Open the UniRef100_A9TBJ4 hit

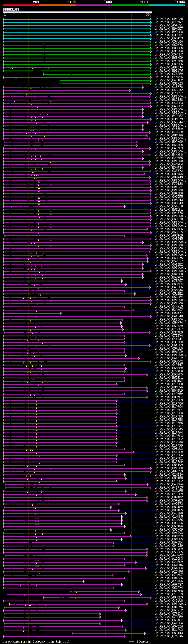(169, 67)
